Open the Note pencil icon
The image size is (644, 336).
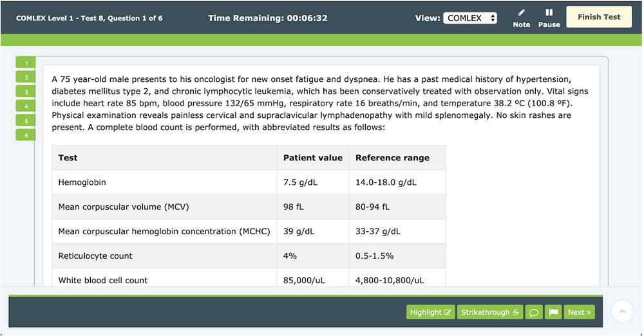pyautogui.click(x=521, y=13)
